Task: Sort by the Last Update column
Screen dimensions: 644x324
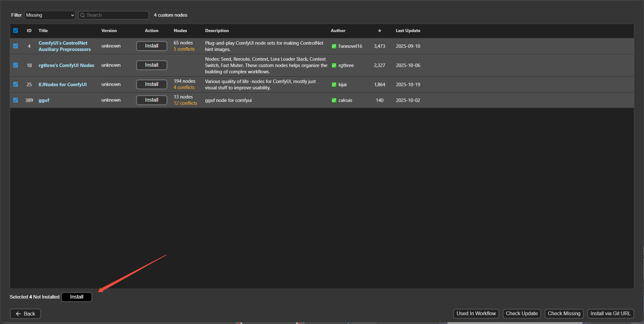Action: (x=408, y=31)
